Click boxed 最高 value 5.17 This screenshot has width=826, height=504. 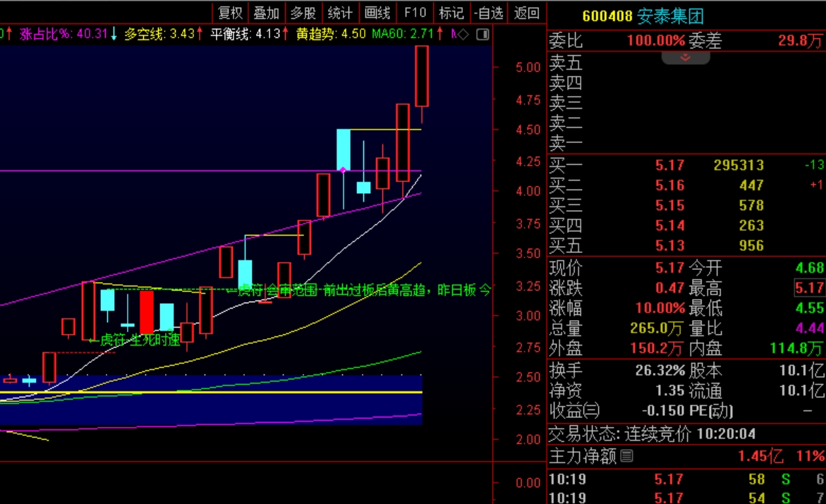pos(810,288)
